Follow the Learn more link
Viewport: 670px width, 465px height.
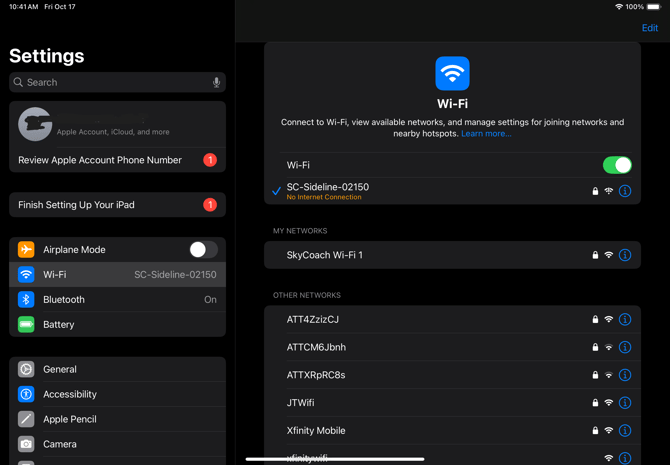[x=486, y=134]
